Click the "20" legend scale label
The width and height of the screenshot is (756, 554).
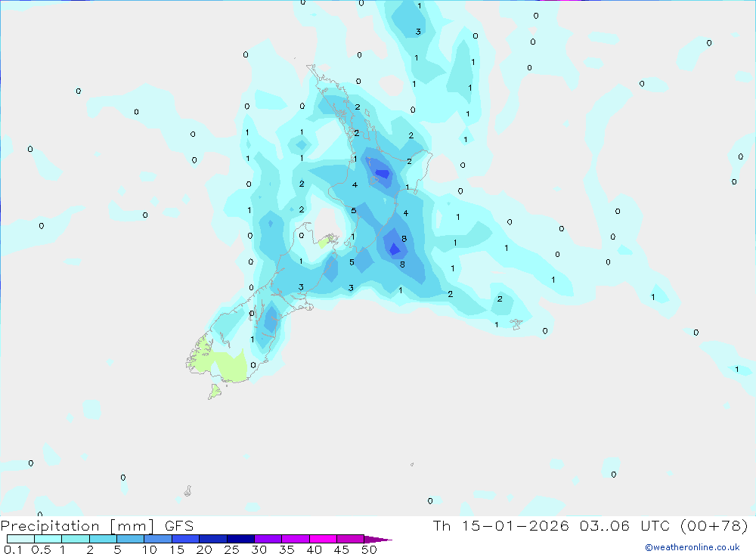(x=204, y=549)
